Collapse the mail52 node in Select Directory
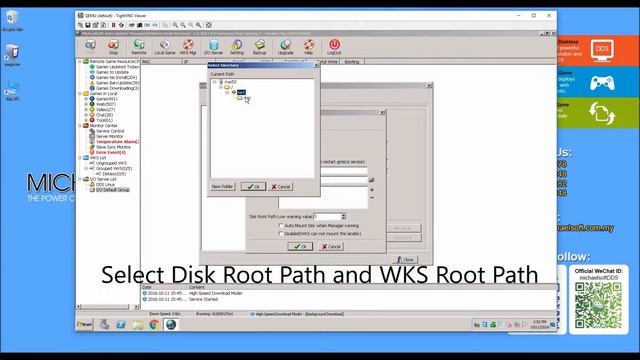The image size is (640, 360). click(215, 82)
